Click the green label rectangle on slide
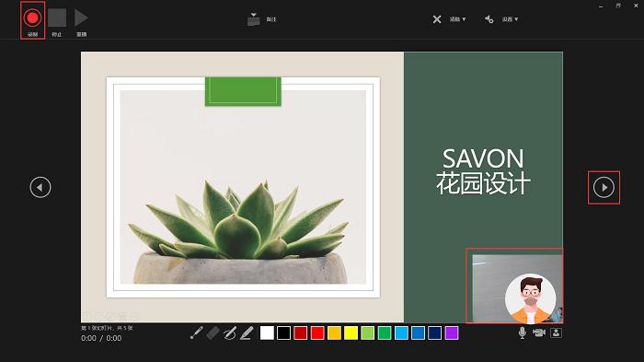Viewport: 644px width, 362px height. pos(243,91)
